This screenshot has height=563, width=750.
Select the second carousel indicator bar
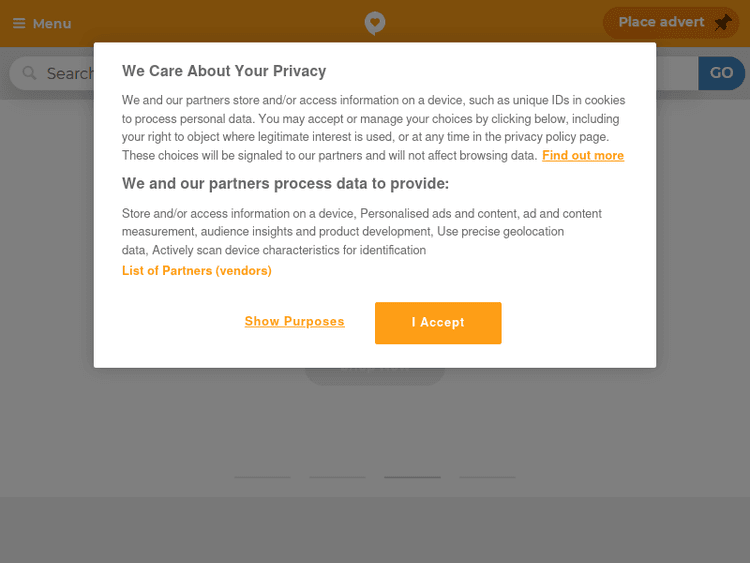coord(338,477)
